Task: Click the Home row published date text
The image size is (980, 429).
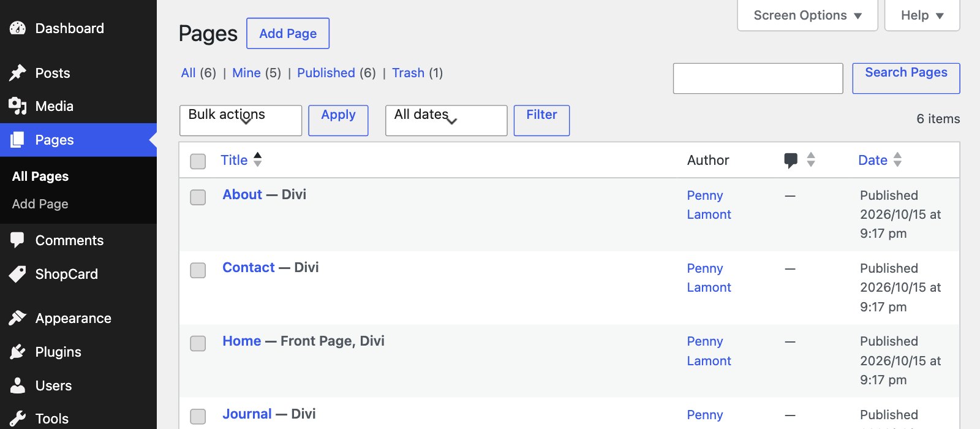Action: [x=900, y=360]
